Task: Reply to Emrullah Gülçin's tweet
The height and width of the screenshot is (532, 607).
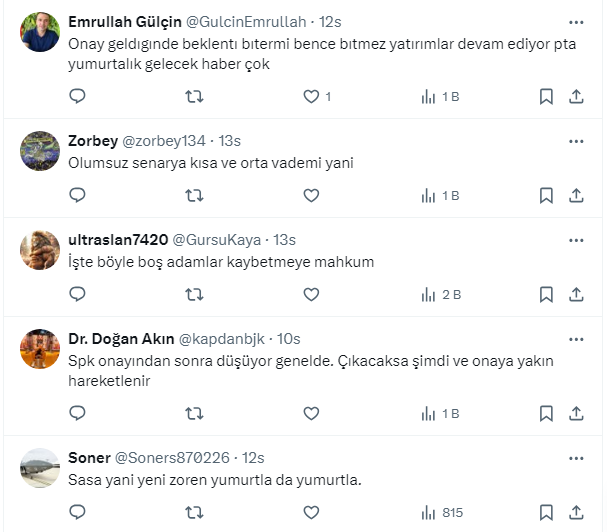Action: coord(78,96)
